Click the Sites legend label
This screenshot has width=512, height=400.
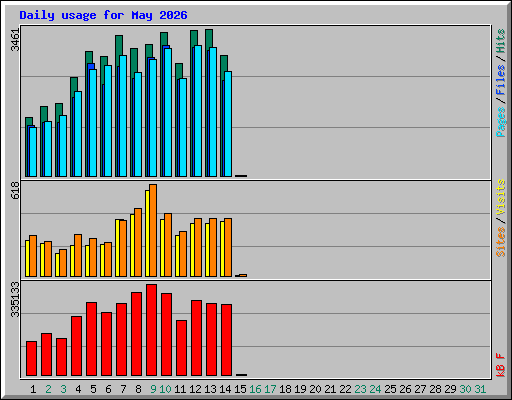click(500, 242)
